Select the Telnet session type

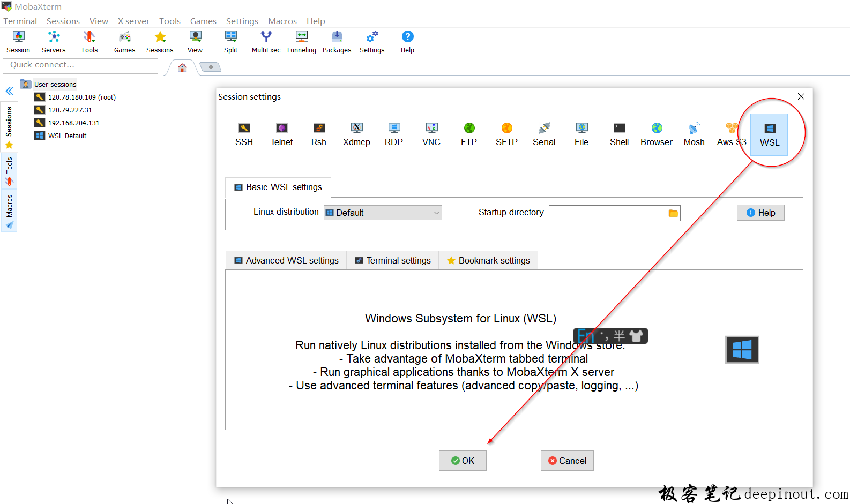pos(281,134)
